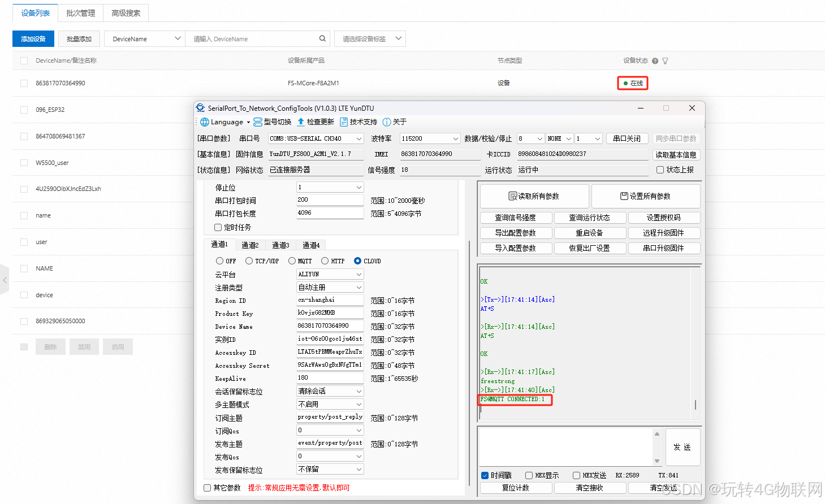This screenshot has width=825, height=504.
Task: Open the 多主题模式 dropdown
Action: [x=330, y=404]
